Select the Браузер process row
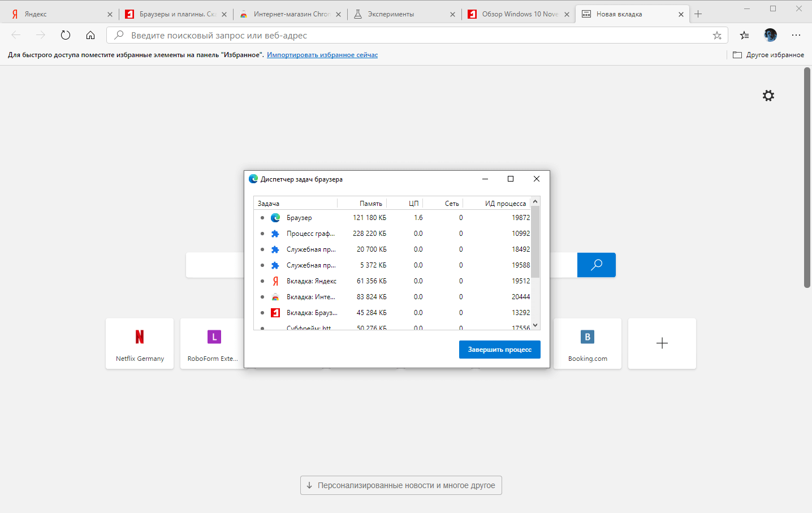Viewport: 812px width, 513px height. 392,218
